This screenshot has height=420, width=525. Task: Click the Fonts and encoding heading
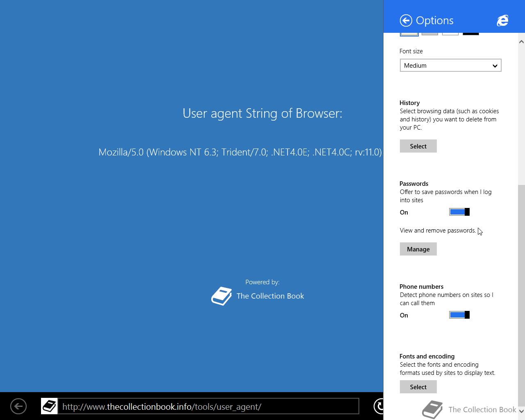point(427,356)
